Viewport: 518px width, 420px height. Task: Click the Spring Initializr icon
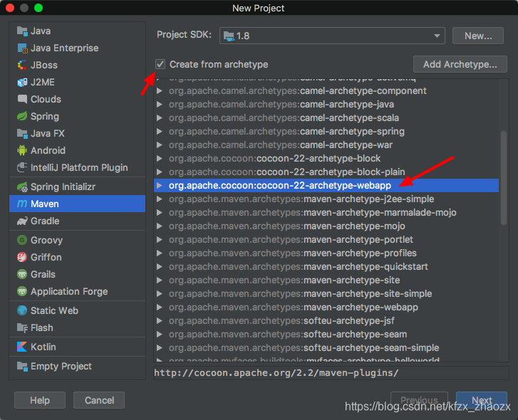pos(22,187)
